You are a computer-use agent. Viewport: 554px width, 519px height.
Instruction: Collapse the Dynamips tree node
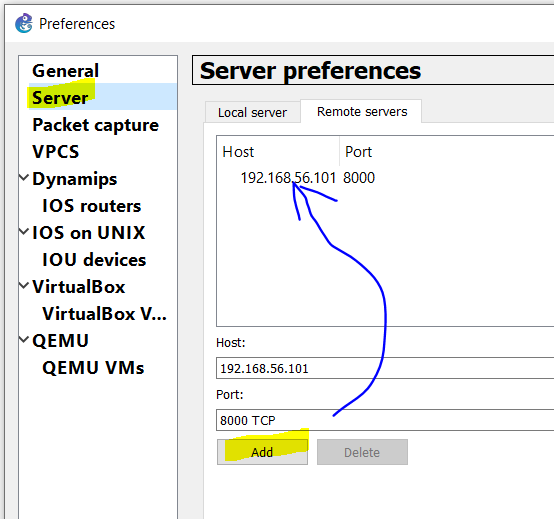(x=24, y=177)
